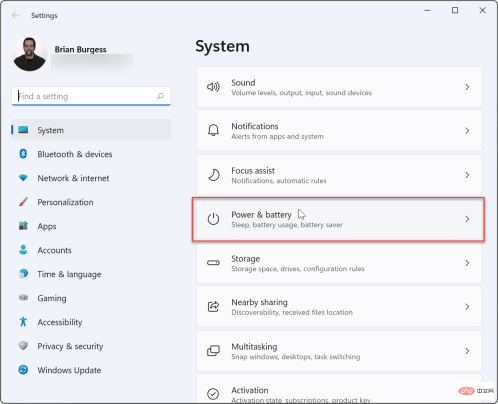Click the Gaming controller icon
The image size is (498, 404).
click(x=23, y=297)
